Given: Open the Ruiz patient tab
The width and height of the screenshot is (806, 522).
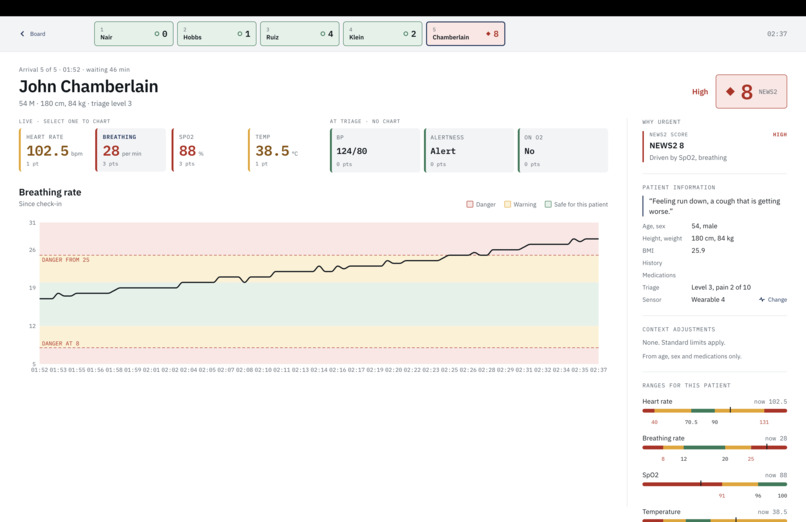Looking at the screenshot, I should point(300,34).
